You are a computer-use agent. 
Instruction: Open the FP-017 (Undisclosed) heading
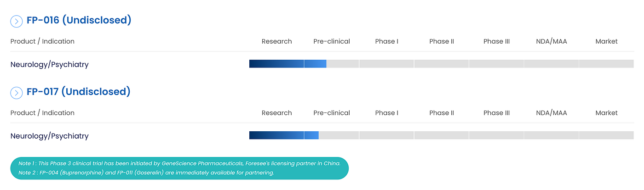coord(79,92)
